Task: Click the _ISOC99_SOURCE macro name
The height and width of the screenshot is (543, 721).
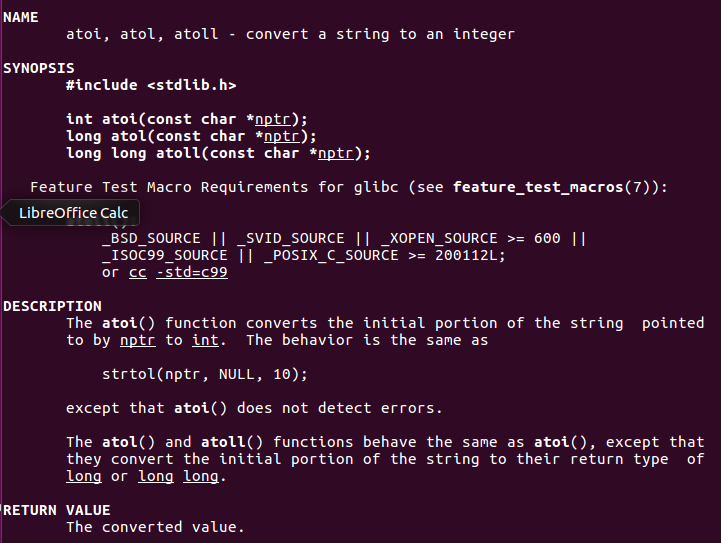Action: [x=164, y=255]
